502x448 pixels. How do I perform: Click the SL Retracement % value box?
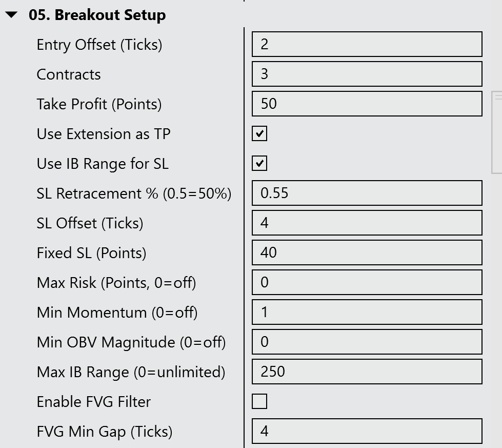(367, 193)
